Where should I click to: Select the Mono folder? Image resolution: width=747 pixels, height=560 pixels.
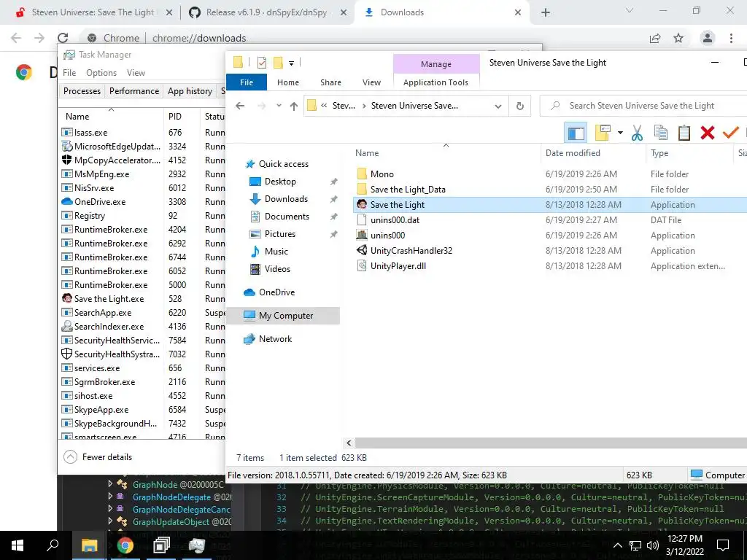[382, 174]
